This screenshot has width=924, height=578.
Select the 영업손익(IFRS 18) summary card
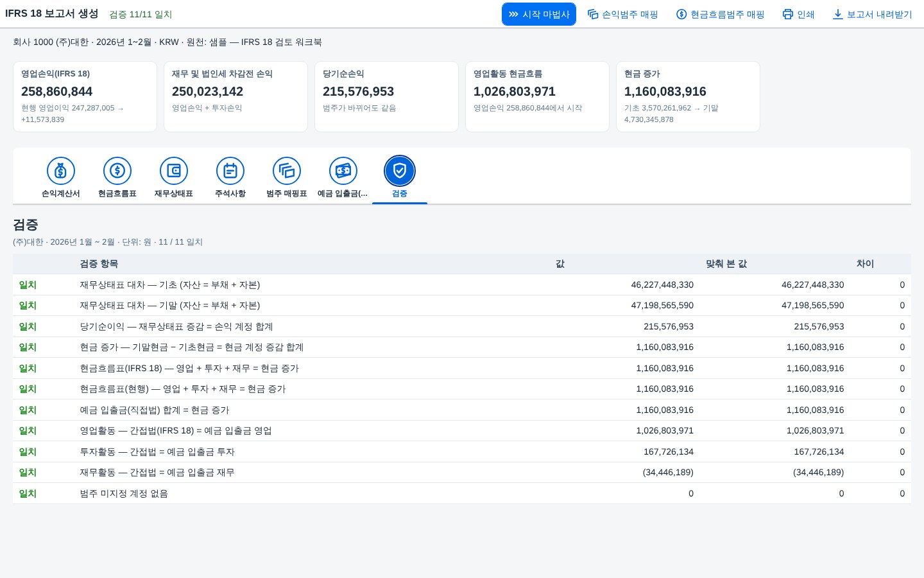tap(85, 97)
